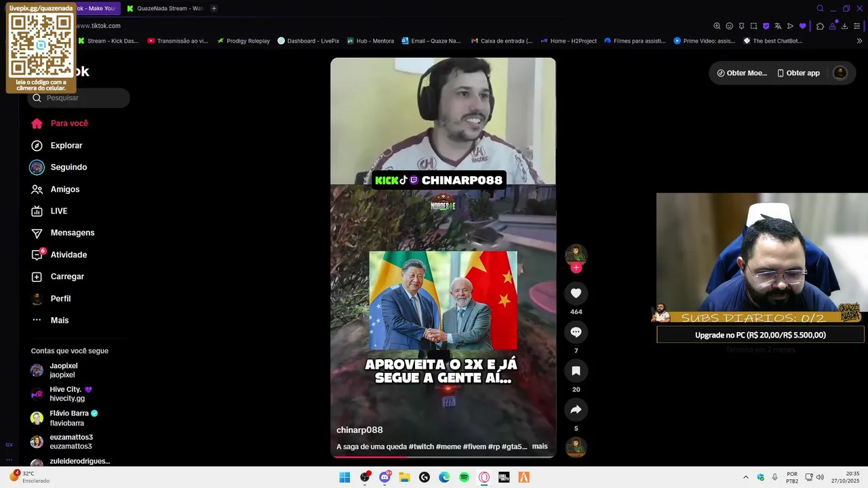Follow creator with the plus badge

point(576,268)
